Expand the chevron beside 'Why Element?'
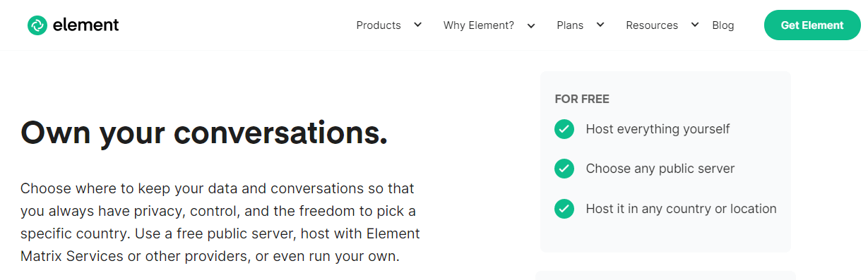 531,25
